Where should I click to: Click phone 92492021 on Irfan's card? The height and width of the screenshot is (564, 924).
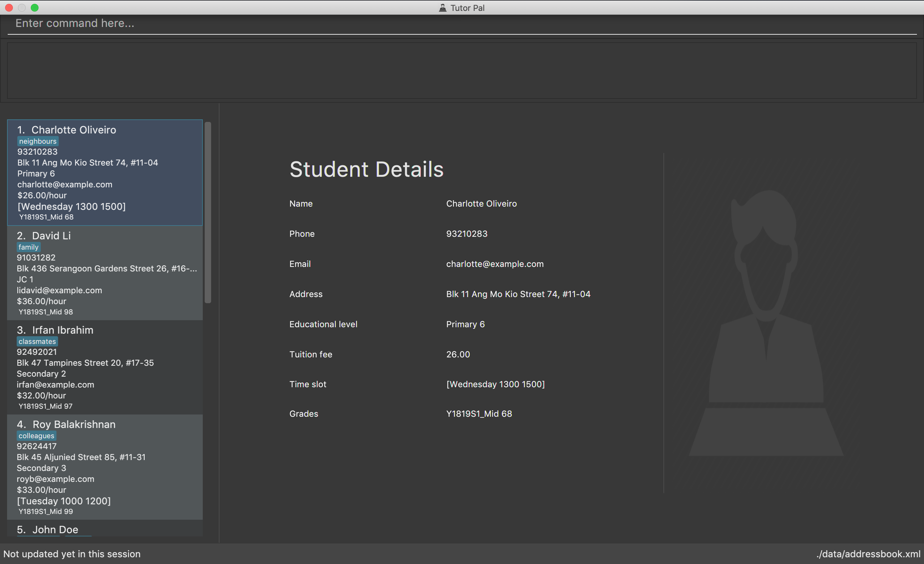tap(37, 352)
